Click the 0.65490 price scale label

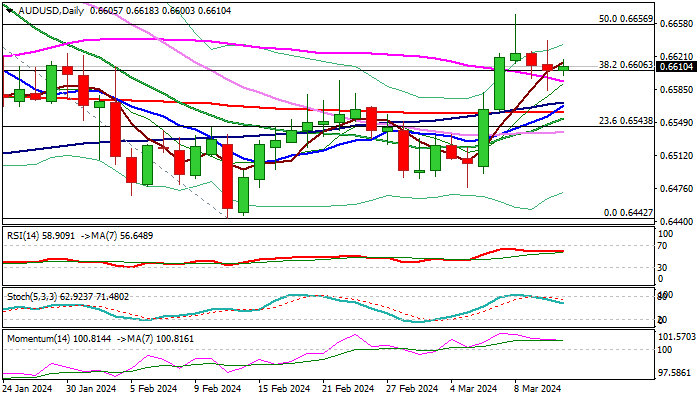point(676,122)
